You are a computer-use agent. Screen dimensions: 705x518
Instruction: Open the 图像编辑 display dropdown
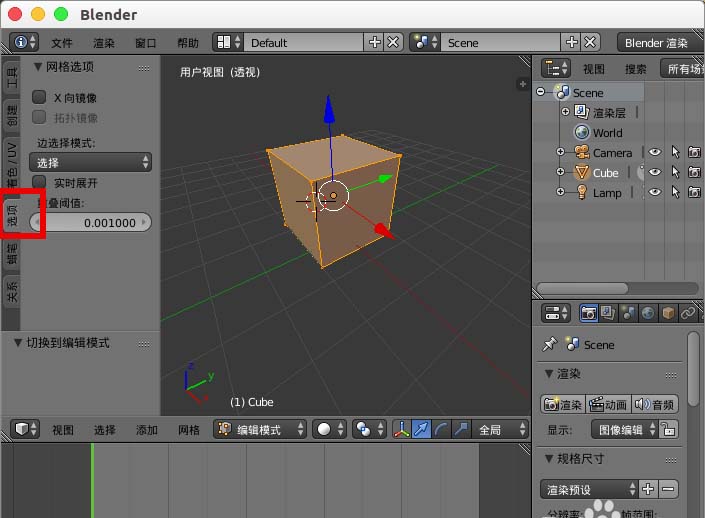point(625,429)
